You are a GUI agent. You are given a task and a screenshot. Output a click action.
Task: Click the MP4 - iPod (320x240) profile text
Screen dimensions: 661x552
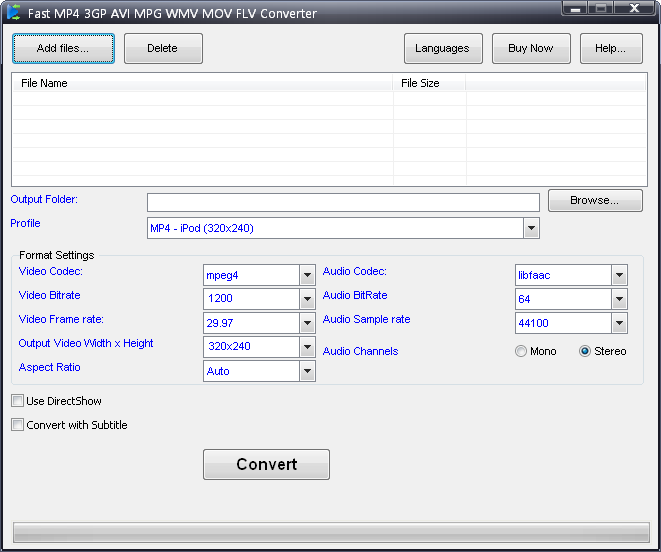coord(202,228)
